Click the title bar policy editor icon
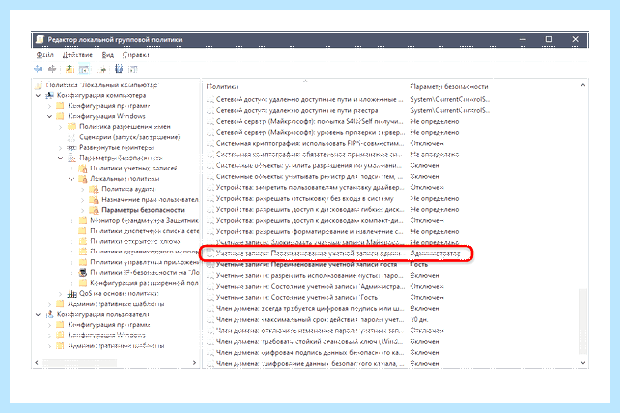 (x=40, y=40)
